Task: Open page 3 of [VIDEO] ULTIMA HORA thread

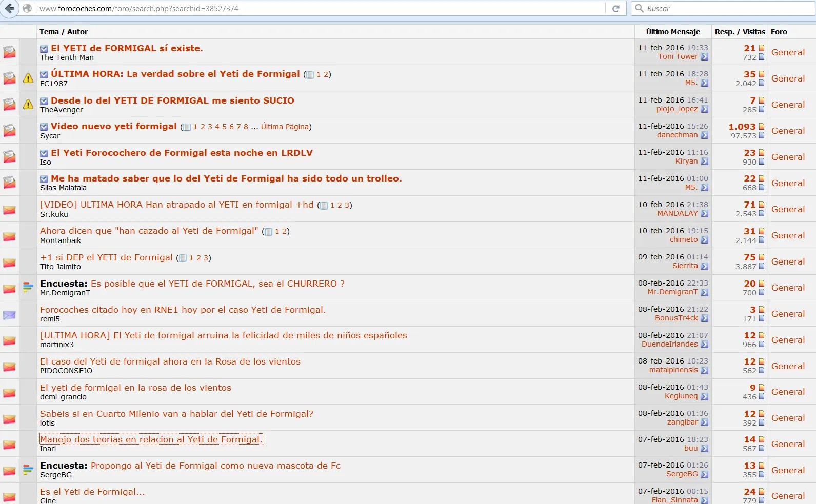Action: pos(347,205)
